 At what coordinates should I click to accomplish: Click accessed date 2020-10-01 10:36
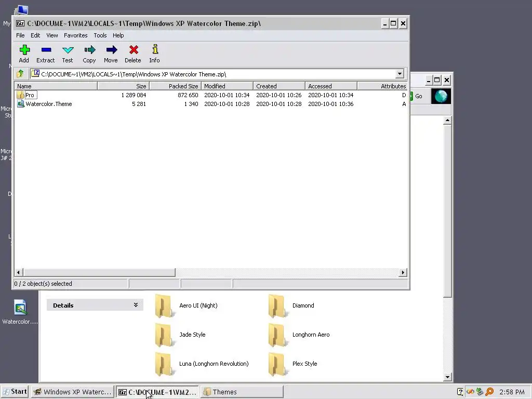(x=331, y=104)
